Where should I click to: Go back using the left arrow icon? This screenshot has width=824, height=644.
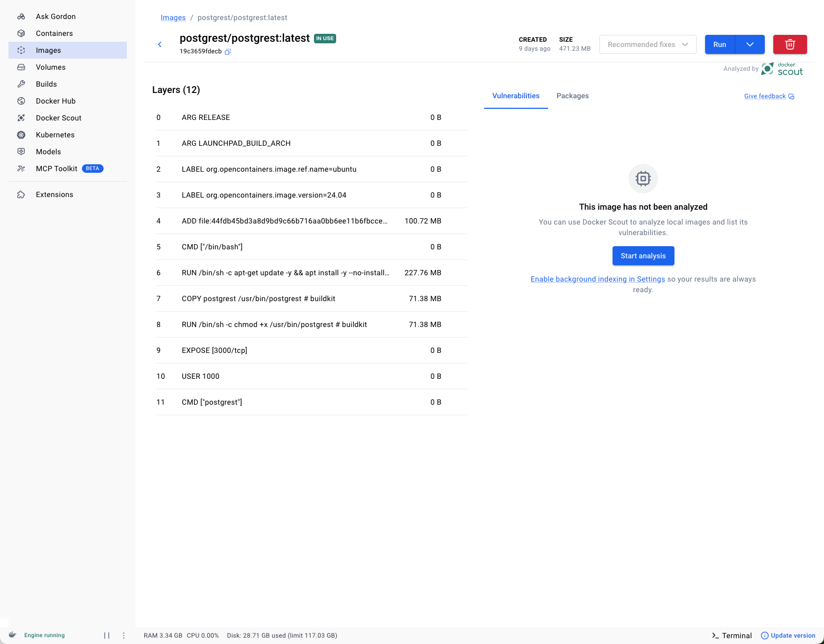(x=160, y=44)
